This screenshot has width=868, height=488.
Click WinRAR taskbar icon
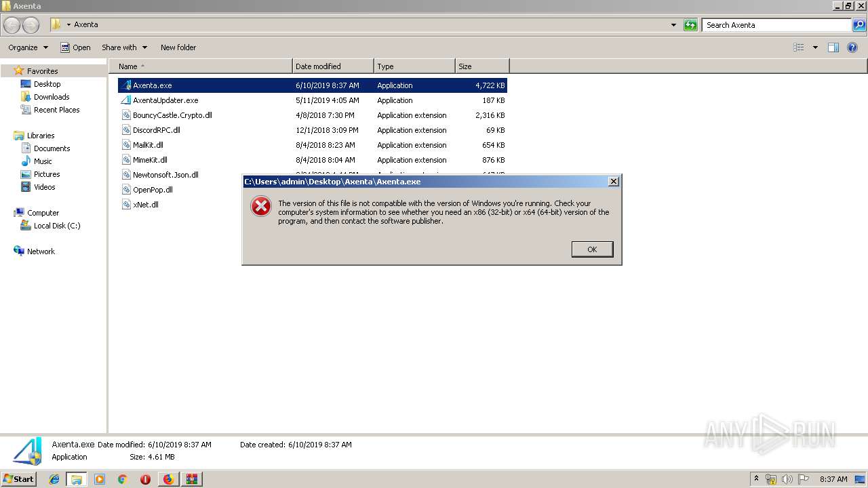coord(192,479)
